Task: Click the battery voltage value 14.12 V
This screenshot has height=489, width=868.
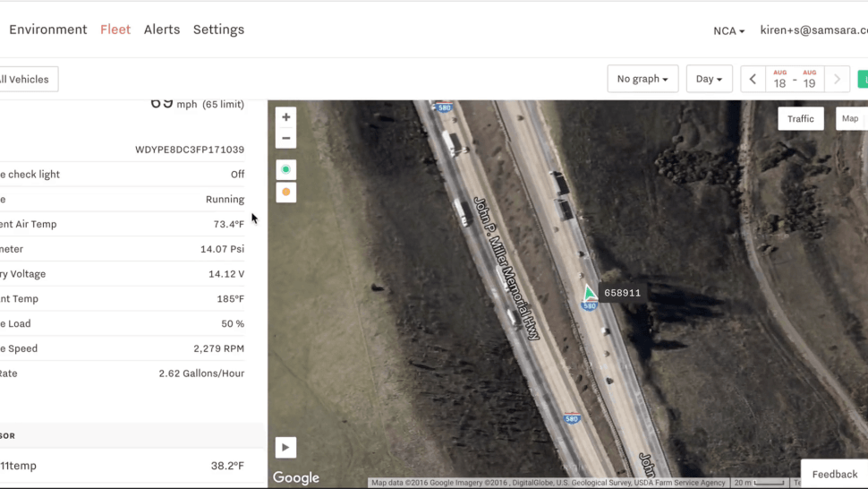Action: [226, 274]
